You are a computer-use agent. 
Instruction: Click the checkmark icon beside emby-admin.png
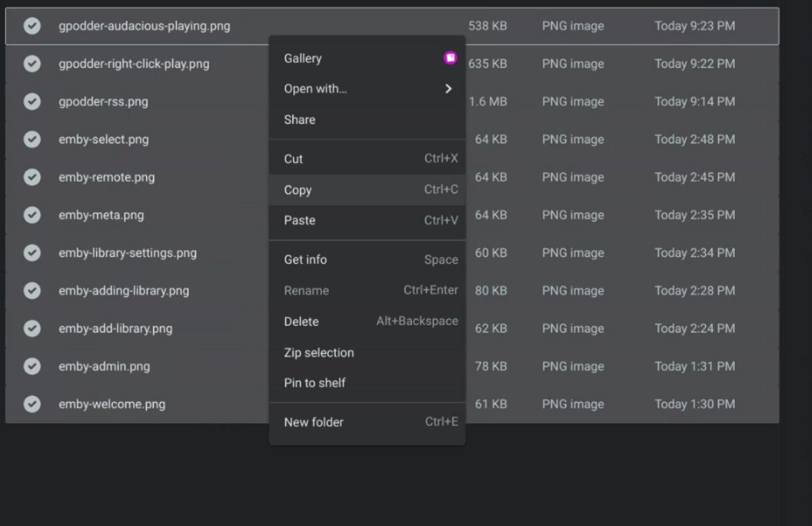pyautogui.click(x=32, y=366)
